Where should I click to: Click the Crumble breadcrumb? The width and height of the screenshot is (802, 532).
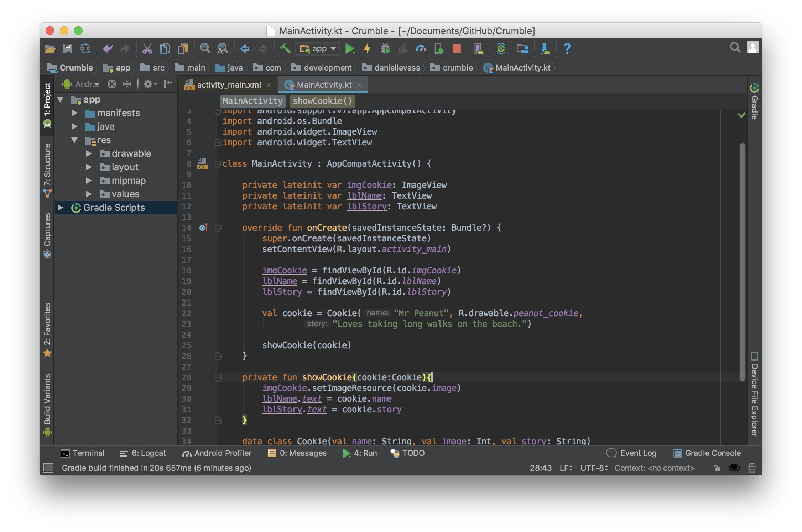click(71, 68)
